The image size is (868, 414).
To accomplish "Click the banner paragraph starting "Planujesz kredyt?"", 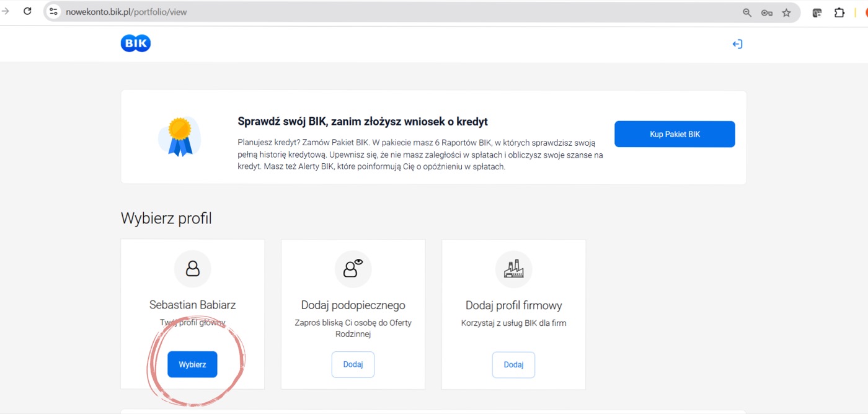I will click(x=420, y=155).
